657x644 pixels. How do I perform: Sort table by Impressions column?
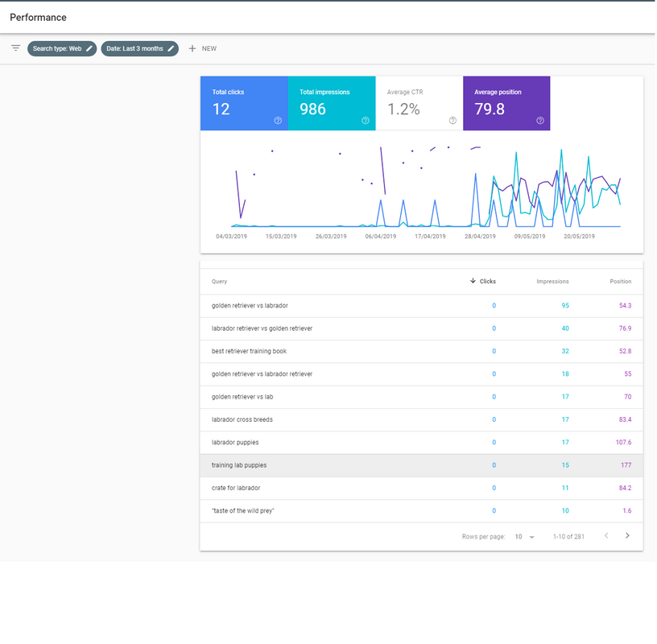552,282
